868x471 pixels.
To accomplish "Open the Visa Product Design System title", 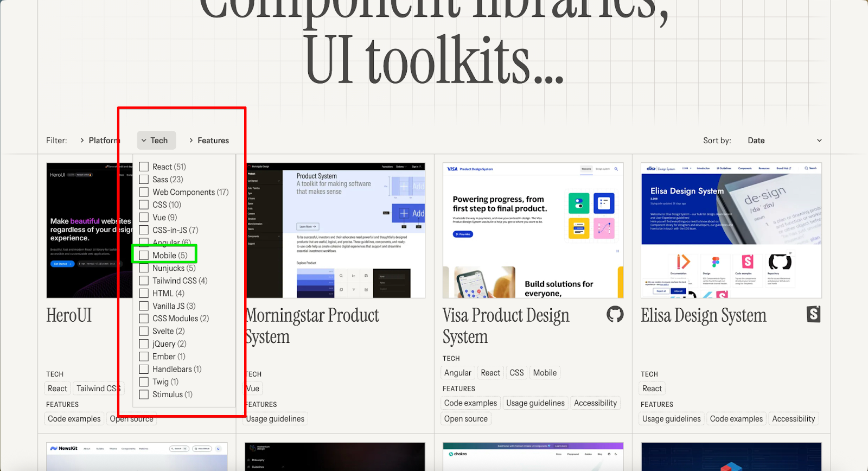I will click(x=506, y=326).
